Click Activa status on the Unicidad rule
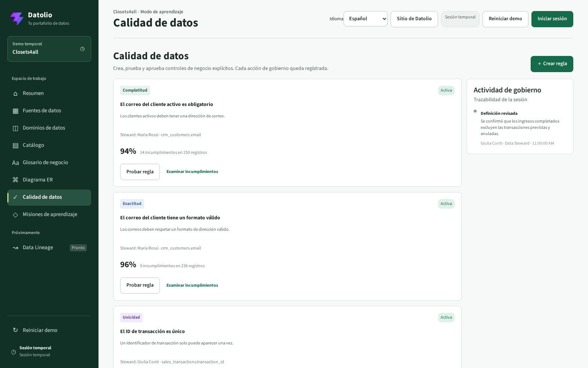The width and height of the screenshot is (588, 368). coord(446,318)
